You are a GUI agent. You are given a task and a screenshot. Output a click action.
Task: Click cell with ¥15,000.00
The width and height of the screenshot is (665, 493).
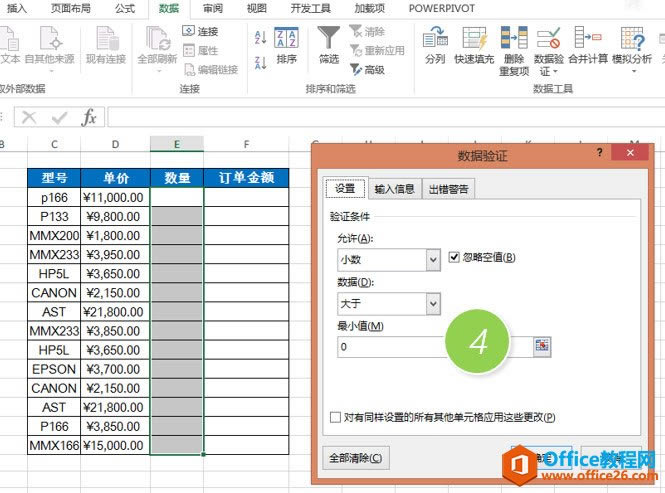115,445
